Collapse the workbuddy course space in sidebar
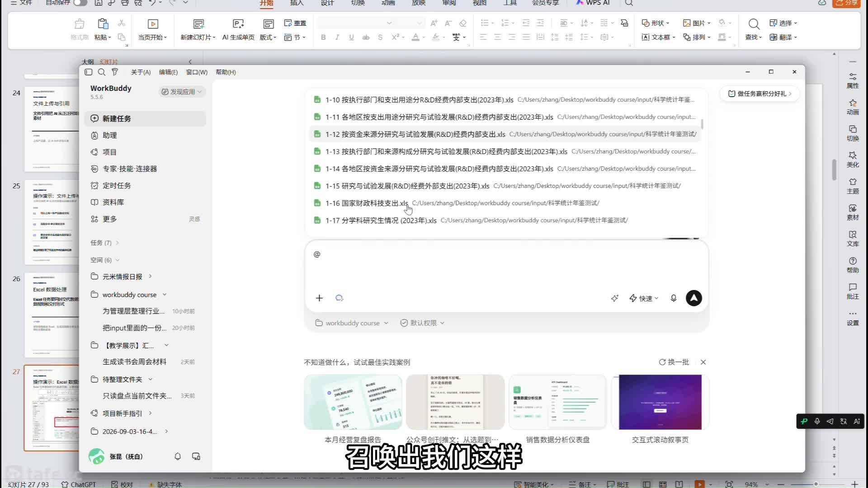The height and width of the screenshot is (488, 868). coord(165,295)
